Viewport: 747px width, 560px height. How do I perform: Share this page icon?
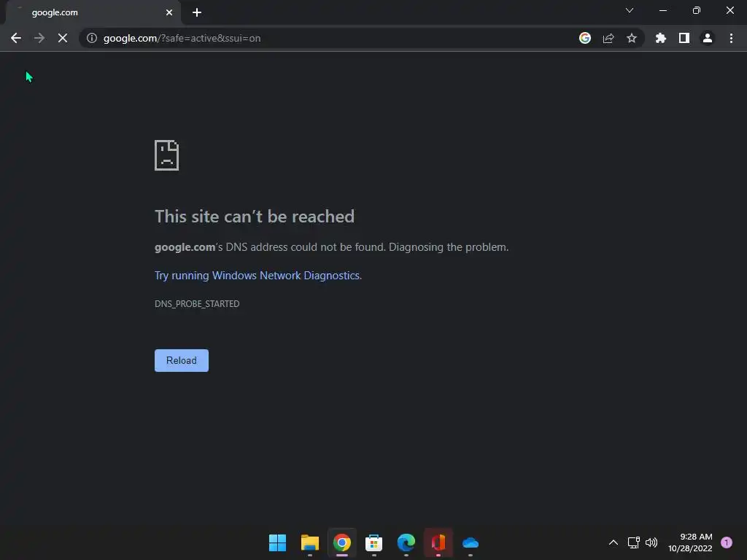tap(608, 38)
